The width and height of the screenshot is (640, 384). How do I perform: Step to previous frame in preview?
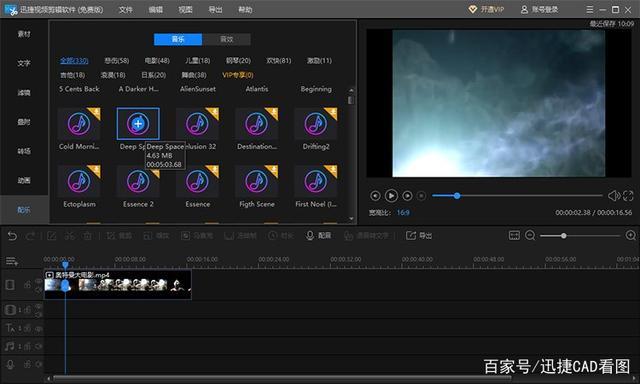tap(375, 196)
